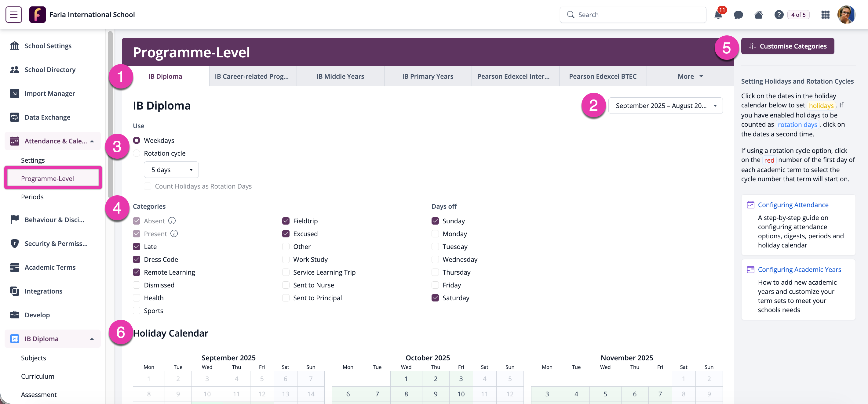Click the Customise Categories button
868x404 pixels.
(x=787, y=46)
